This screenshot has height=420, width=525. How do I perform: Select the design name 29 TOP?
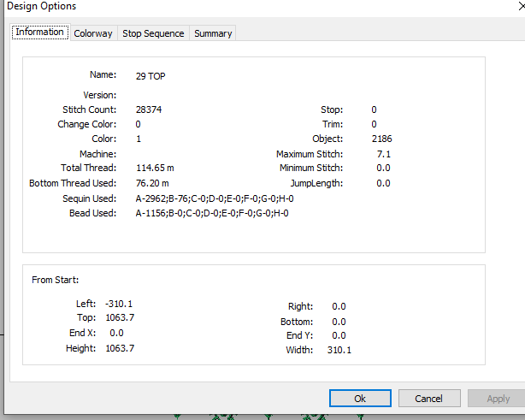(150, 76)
